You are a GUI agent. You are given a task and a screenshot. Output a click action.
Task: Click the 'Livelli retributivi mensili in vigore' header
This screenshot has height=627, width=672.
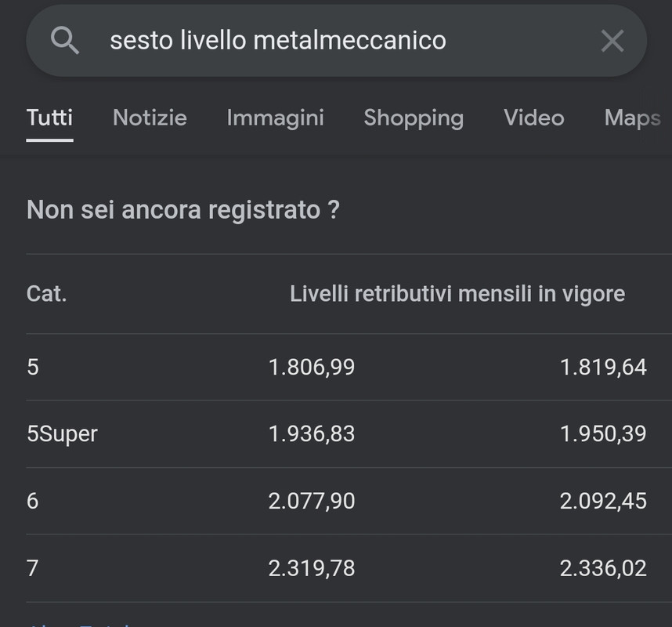[x=457, y=294]
